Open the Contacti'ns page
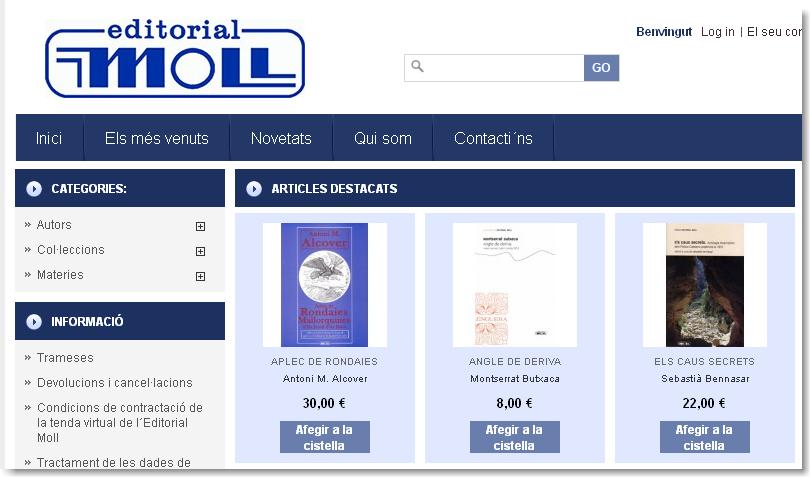The width and height of the screenshot is (810, 477). click(493, 138)
